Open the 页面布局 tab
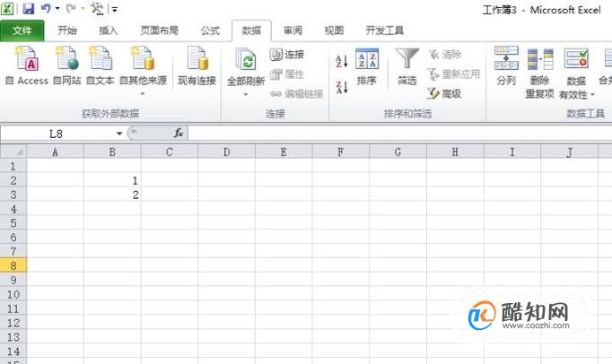 coord(159,30)
